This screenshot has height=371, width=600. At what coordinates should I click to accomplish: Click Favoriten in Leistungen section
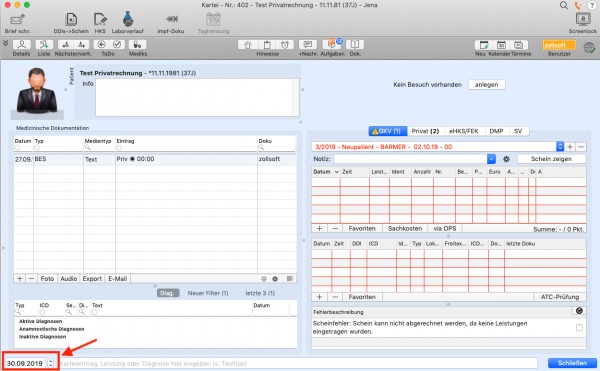pos(362,228)
